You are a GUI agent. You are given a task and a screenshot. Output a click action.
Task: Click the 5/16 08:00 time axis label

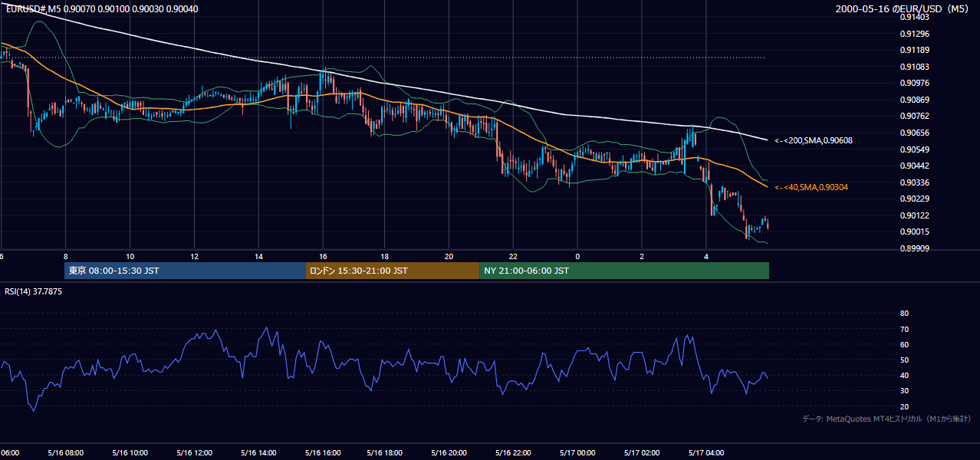(x=65, y=453)
